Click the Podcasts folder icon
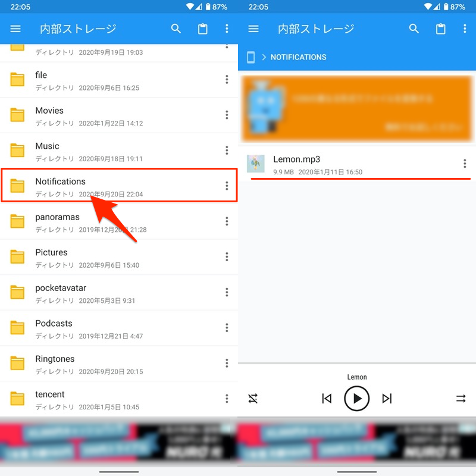Viewport: 476px width, 476px height. click(18, 328)
